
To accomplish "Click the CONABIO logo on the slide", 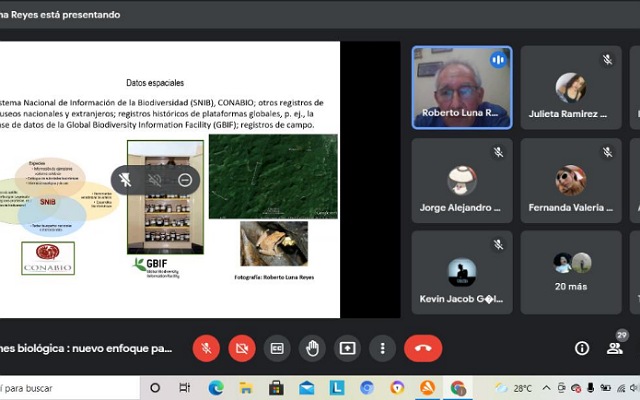I will (x=48, y=258).
